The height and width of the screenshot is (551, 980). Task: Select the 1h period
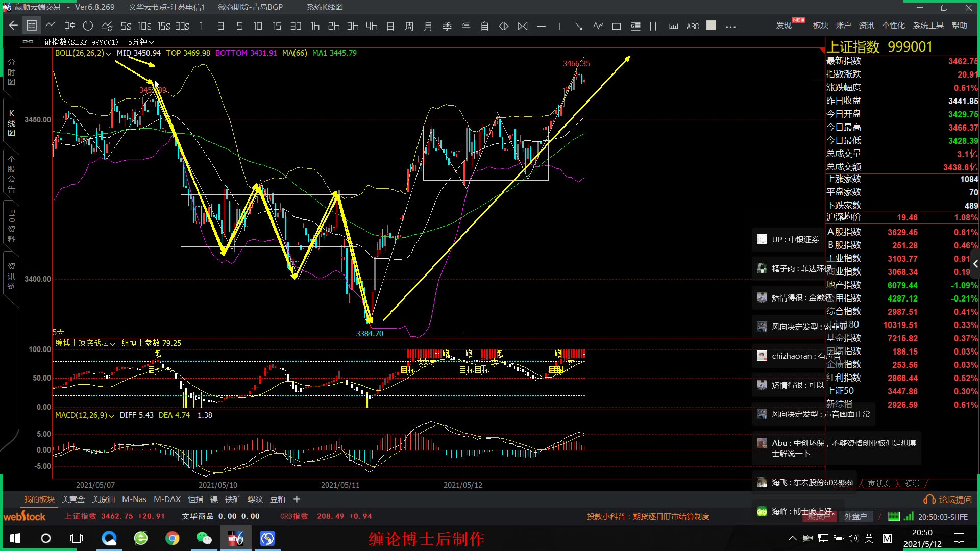(315, 26)
